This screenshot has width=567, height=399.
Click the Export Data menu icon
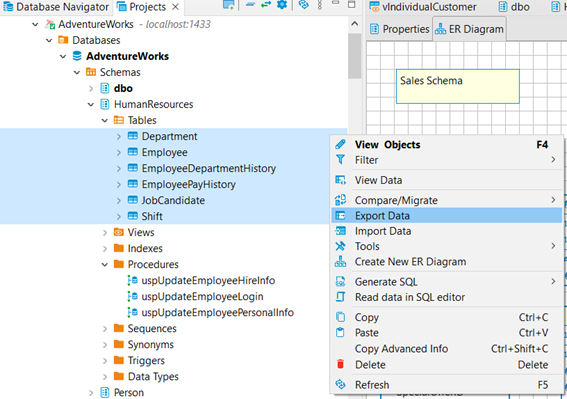tap(340, 216)
